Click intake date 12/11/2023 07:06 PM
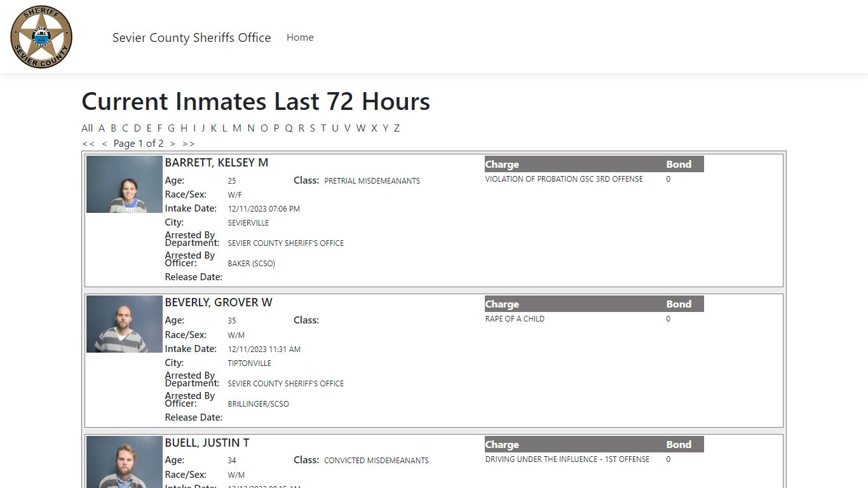This screenshot has height=488, width=868. 264,209
